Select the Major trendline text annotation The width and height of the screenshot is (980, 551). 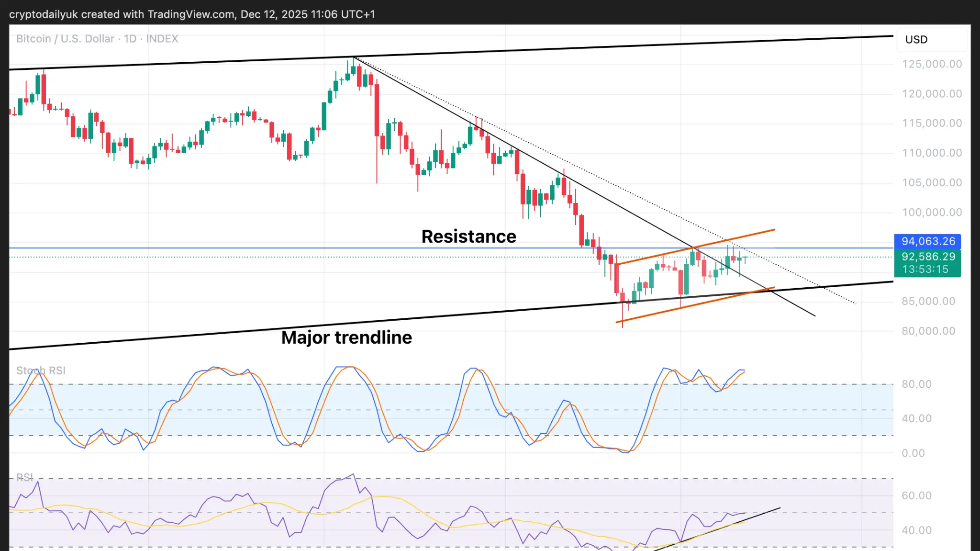(346, 337)
